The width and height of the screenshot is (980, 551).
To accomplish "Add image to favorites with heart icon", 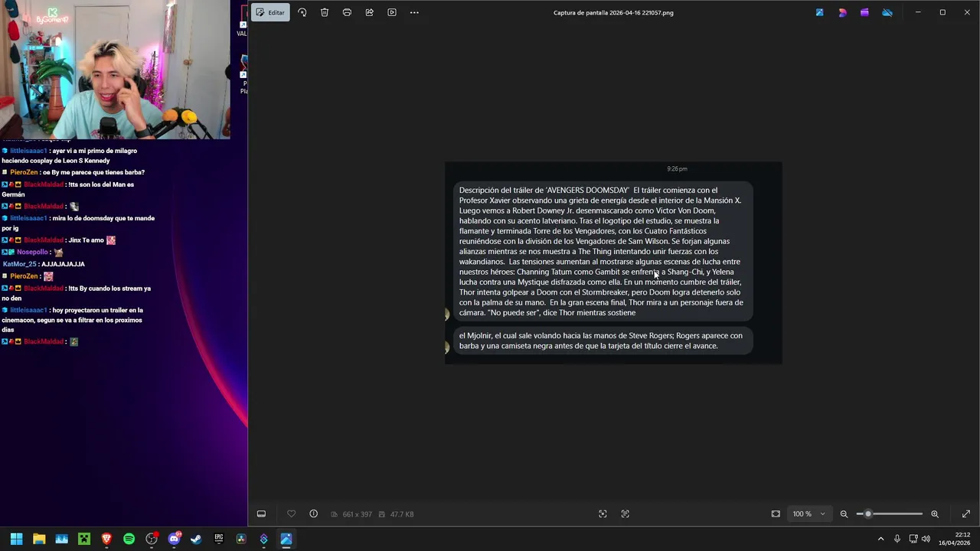I will tap(291, 514).
